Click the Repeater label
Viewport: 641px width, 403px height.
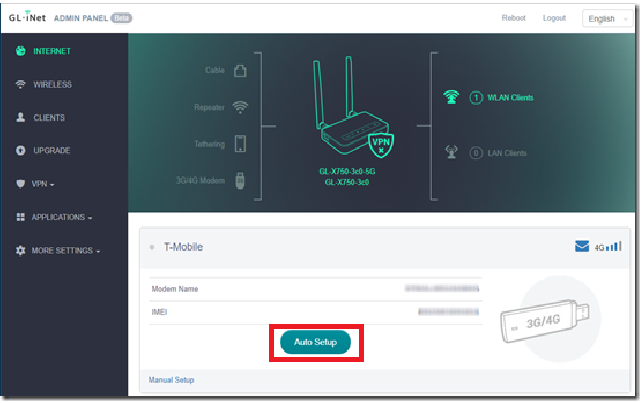209,107
